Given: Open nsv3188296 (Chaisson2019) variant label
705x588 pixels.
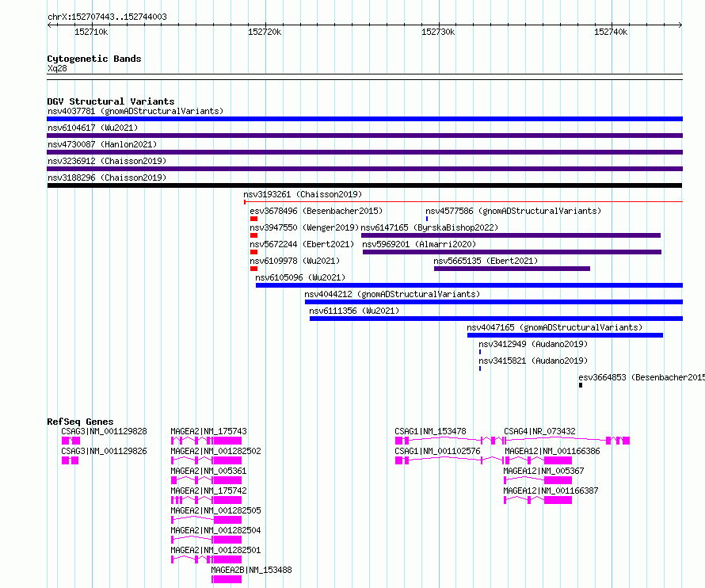Looking at the screenshot, I should point(107,178).
